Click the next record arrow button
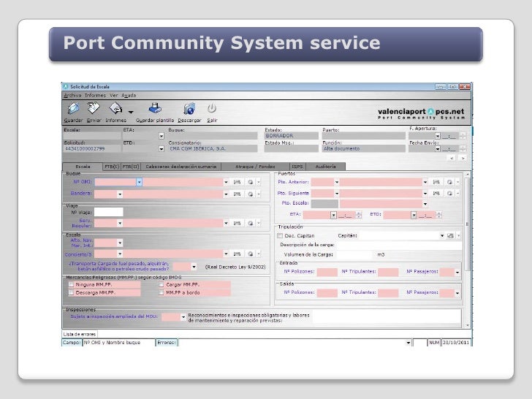Screen dimensions: 532x399 pos(463,158)
